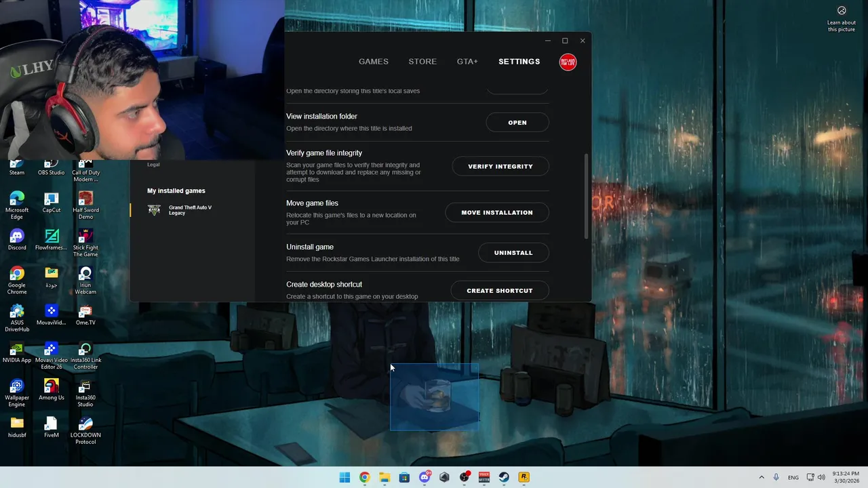Select the FiveM desktop shortcut
This screenshot has height=488, width=868.
(52, 427)
